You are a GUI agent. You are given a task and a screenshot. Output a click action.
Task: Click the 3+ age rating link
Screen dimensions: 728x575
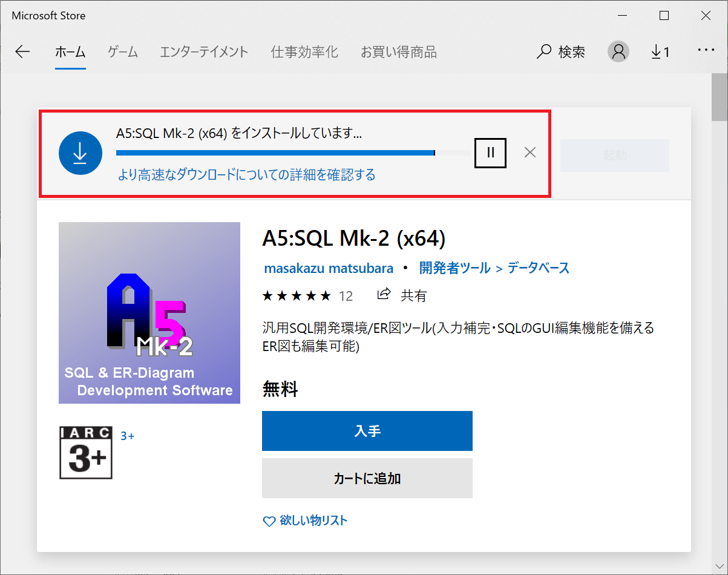(127, 436)
